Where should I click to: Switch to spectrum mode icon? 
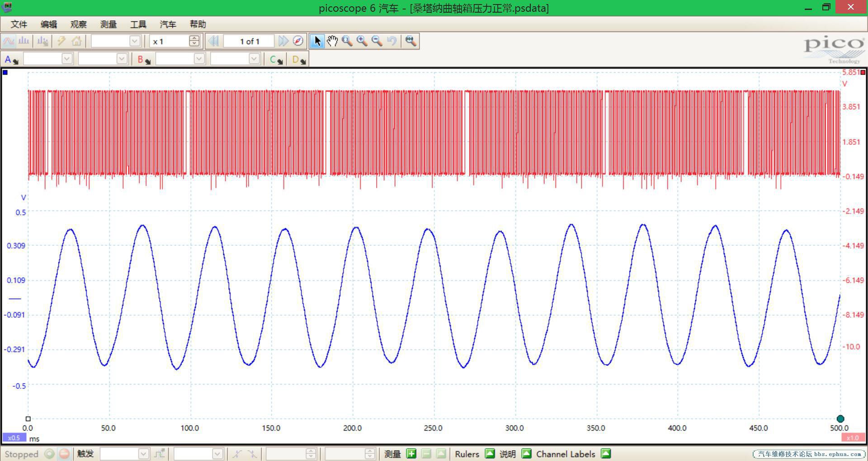tap(24, 41)
